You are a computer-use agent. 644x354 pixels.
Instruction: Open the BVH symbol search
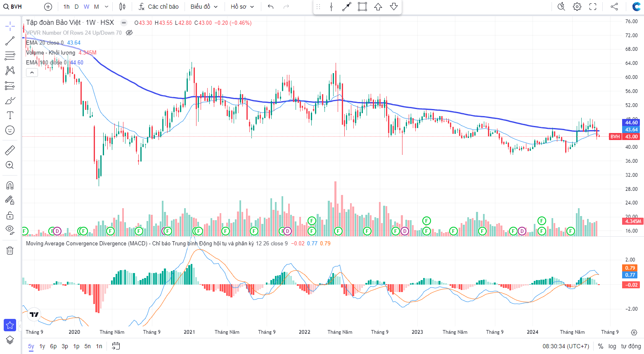13,7
